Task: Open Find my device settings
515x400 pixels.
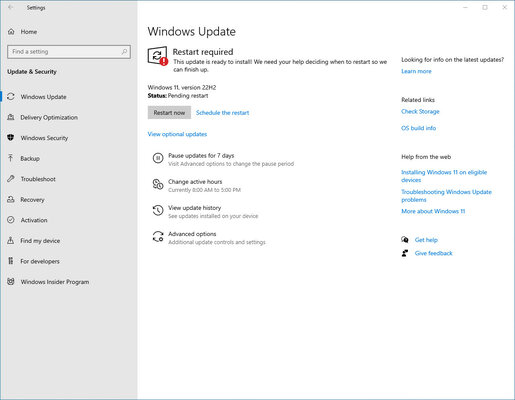Action: 40,241
